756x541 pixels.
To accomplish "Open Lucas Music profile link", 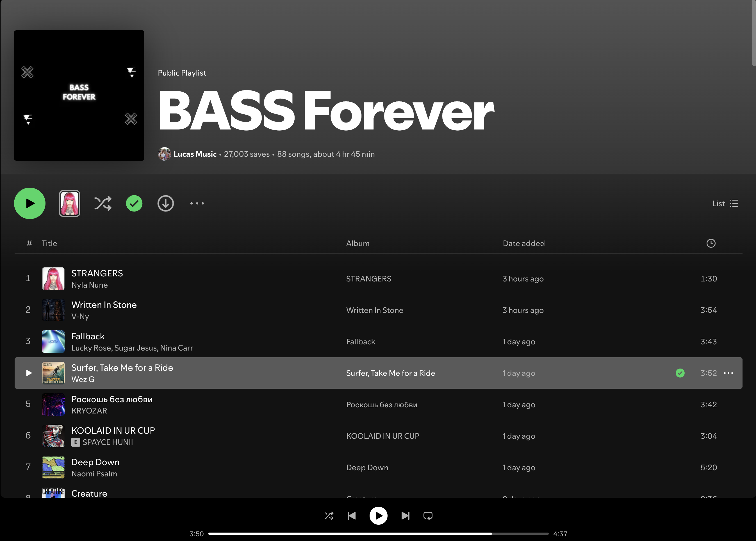I will tap(195, 154).
